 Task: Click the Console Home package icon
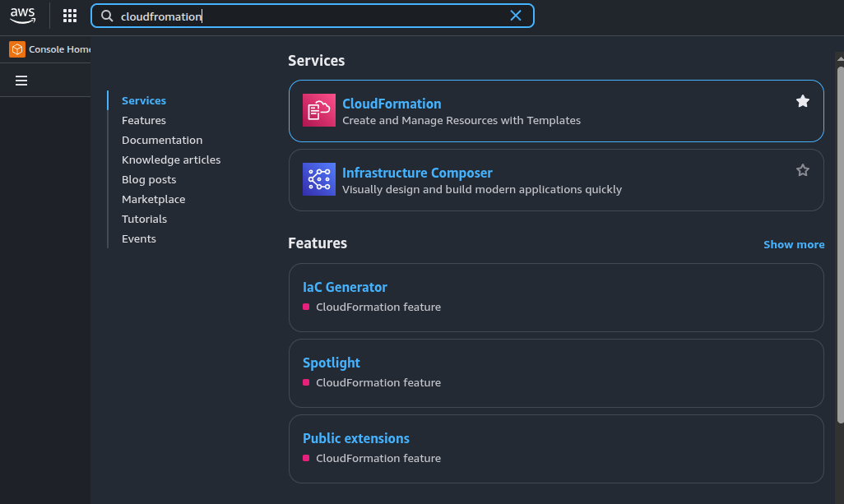(x=16, y=49)
